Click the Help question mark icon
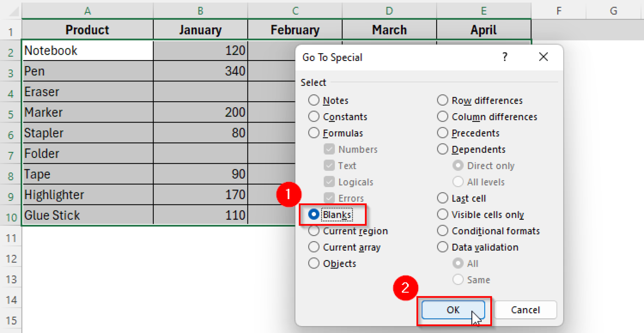Image resolution: width=644 pixels, height=333 pixels. point(505,57)
